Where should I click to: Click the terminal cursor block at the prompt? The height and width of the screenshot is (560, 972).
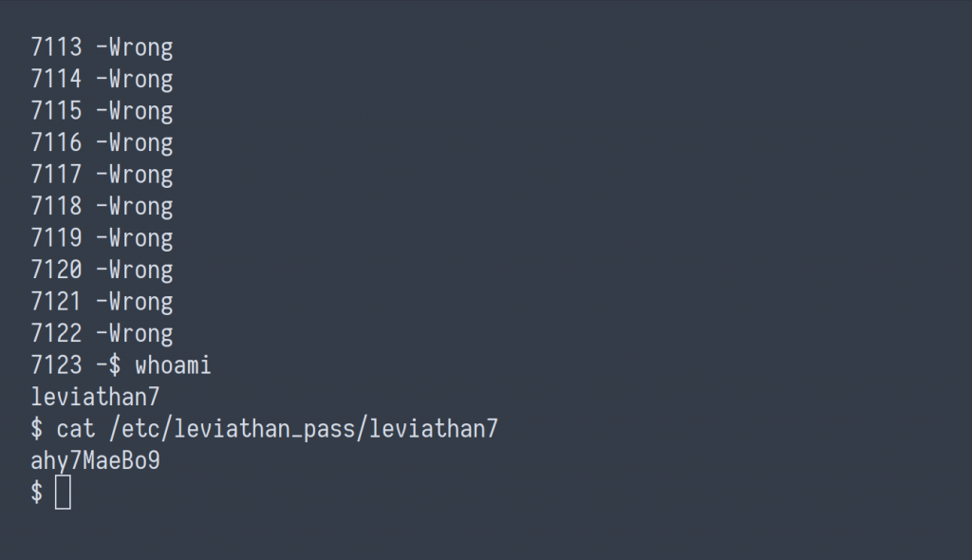(x=64, y=493)
